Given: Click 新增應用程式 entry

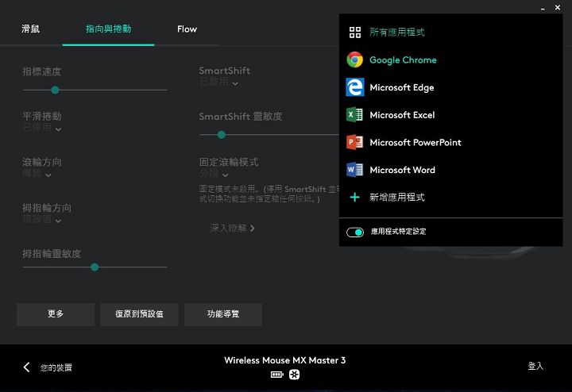Looking at the screenshot, I should click(x=397, y=198).
